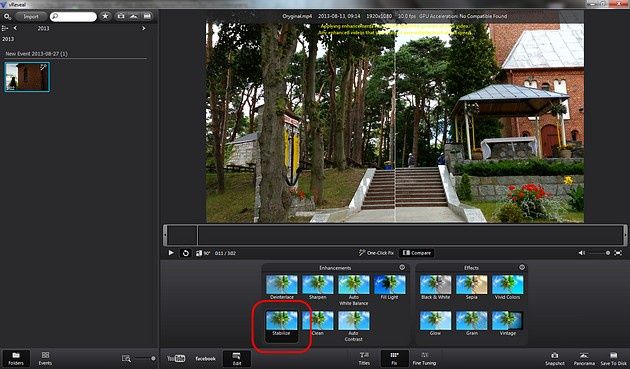Open the Edit tab
630x369 pixels.
[237, 359]
